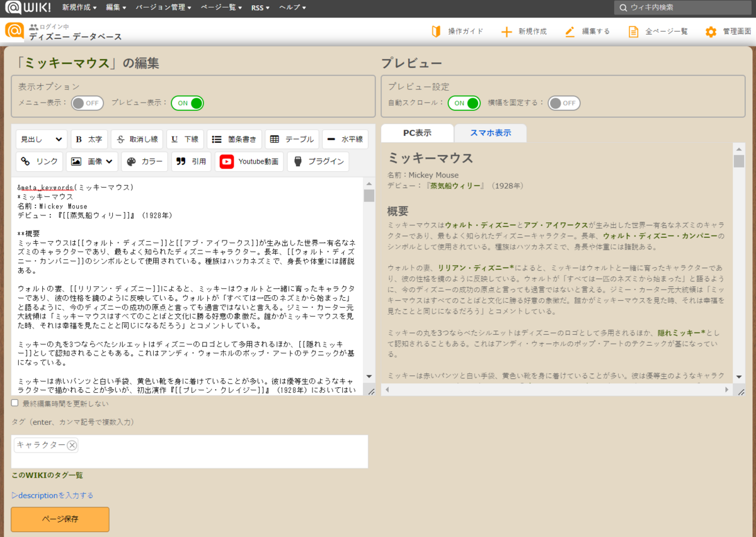The width and height of the screenshot is (756, 537).
Task: Click the ウィキ内検索 search field
Action: coord(682,8)
